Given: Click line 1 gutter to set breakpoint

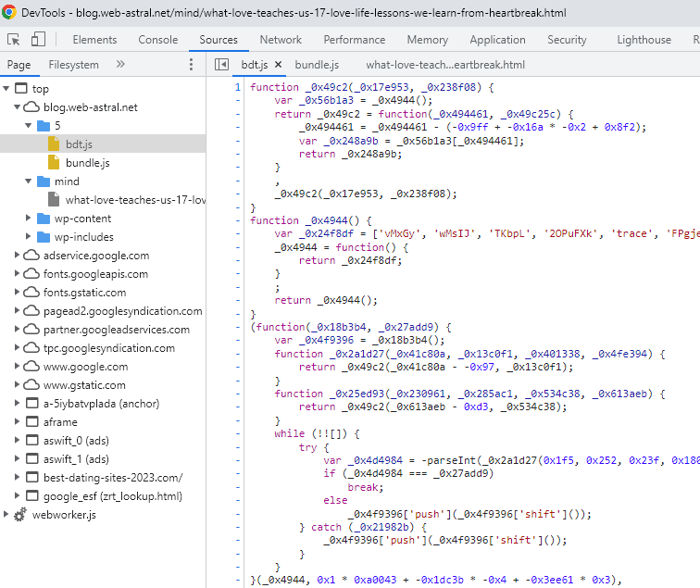Looking at the screenshot, I should click(237, 88).
